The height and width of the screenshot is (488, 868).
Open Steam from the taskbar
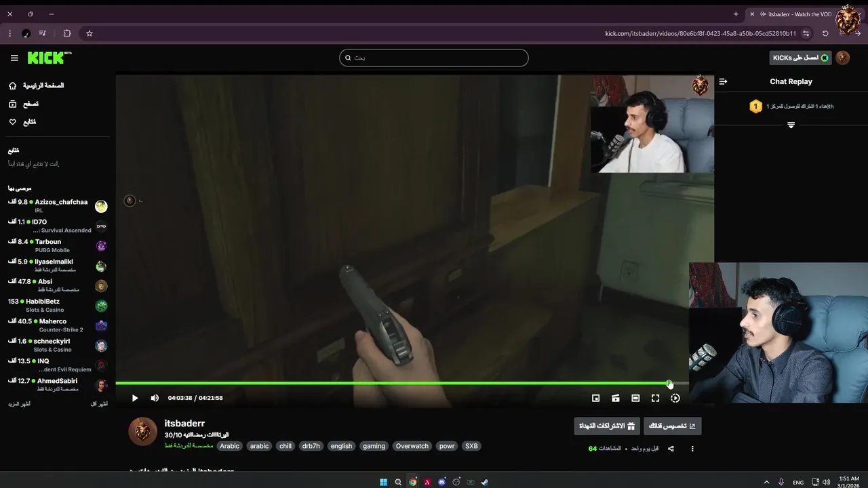[484, 482]
